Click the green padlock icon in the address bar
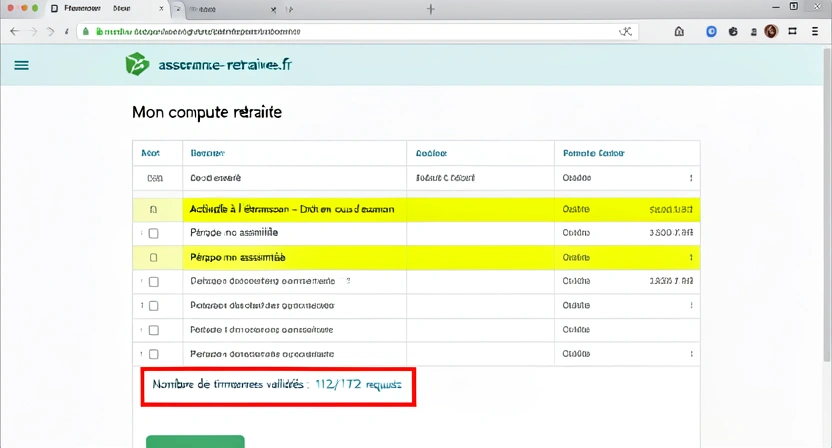The height and width of the screenshot is (448, 832). pos(86,32)
